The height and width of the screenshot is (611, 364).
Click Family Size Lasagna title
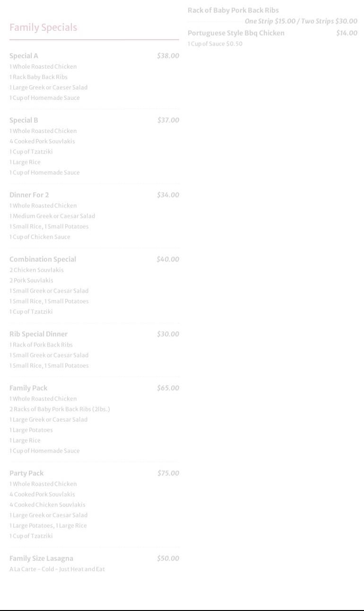click(x=41, y=558)
